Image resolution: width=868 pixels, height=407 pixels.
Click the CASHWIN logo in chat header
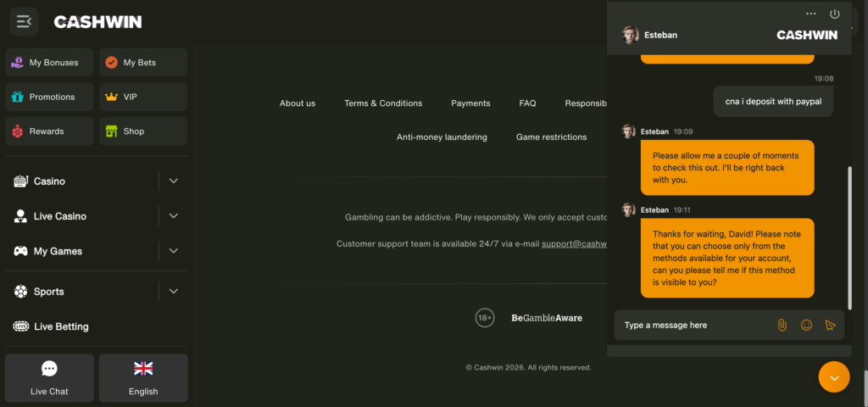(x=807, y=35)
